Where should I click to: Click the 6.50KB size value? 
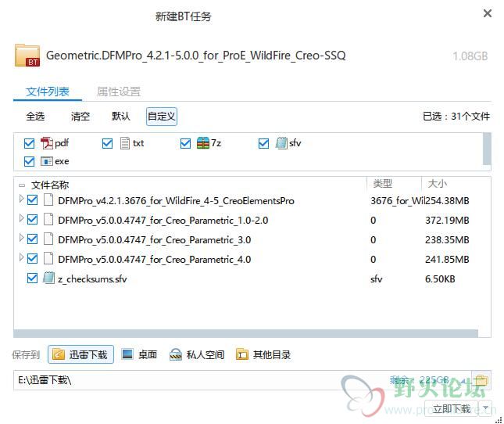coord(440,279)
